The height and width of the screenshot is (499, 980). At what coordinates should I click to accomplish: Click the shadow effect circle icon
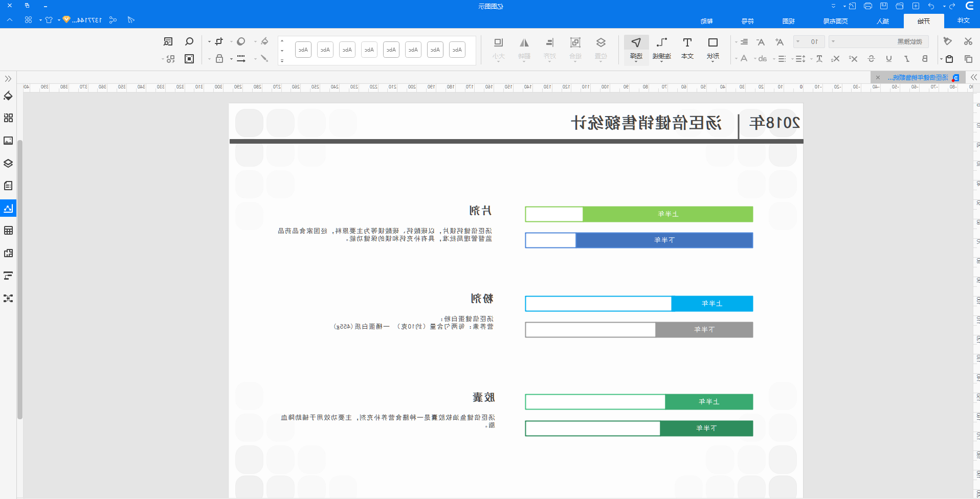click(x=241, y=41)
